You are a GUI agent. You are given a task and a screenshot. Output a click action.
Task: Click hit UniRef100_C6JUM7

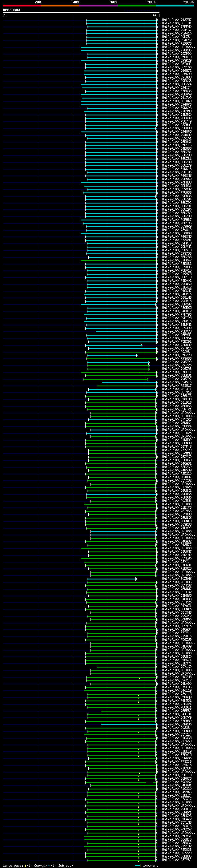tap(177, 477)
